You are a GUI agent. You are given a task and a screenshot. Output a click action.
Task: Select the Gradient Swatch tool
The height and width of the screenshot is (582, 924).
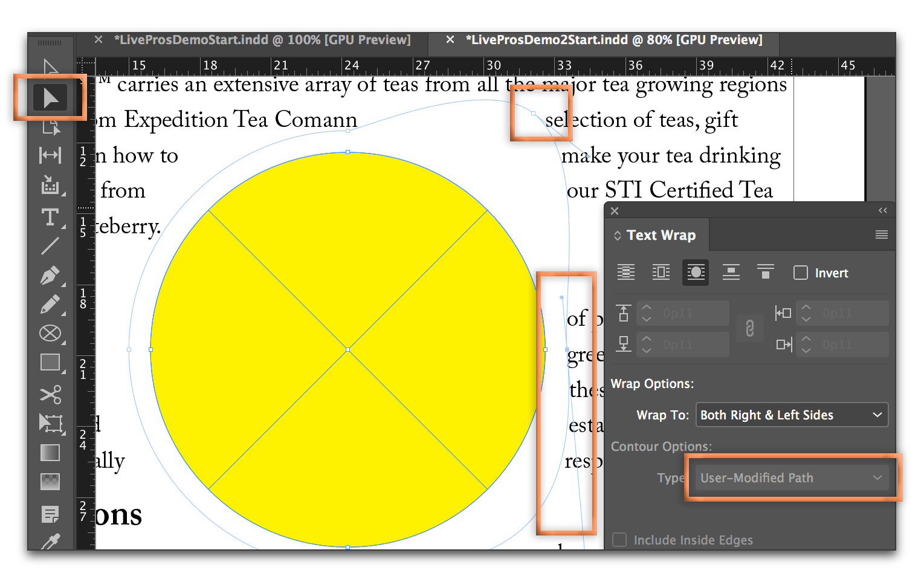(x=50, y=452)
